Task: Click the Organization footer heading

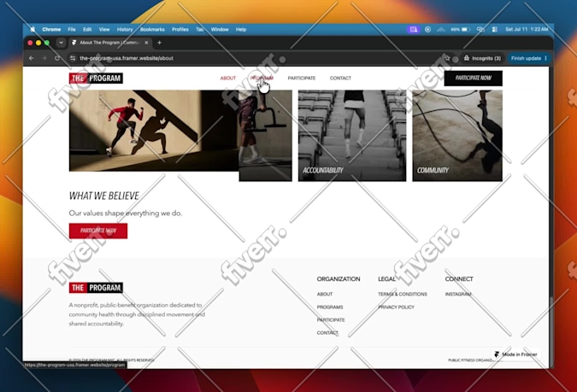Action: [x=339, y=278]
